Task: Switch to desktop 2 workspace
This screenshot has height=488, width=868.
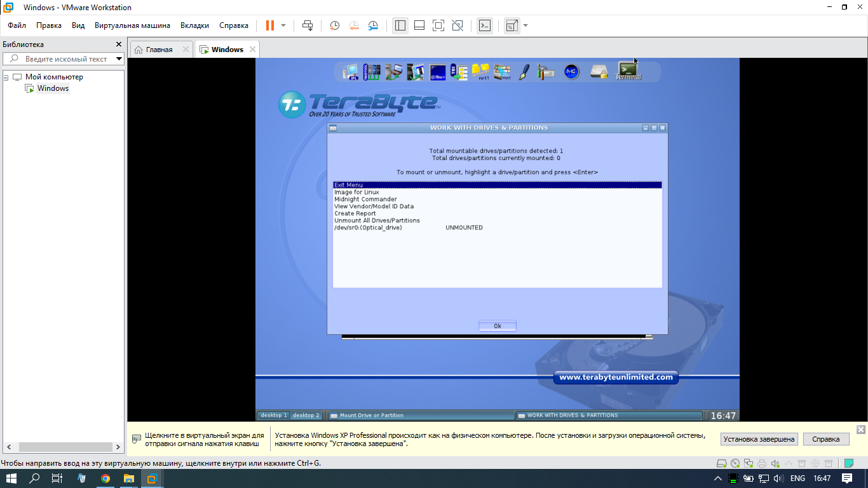Action: click(306, 416)
